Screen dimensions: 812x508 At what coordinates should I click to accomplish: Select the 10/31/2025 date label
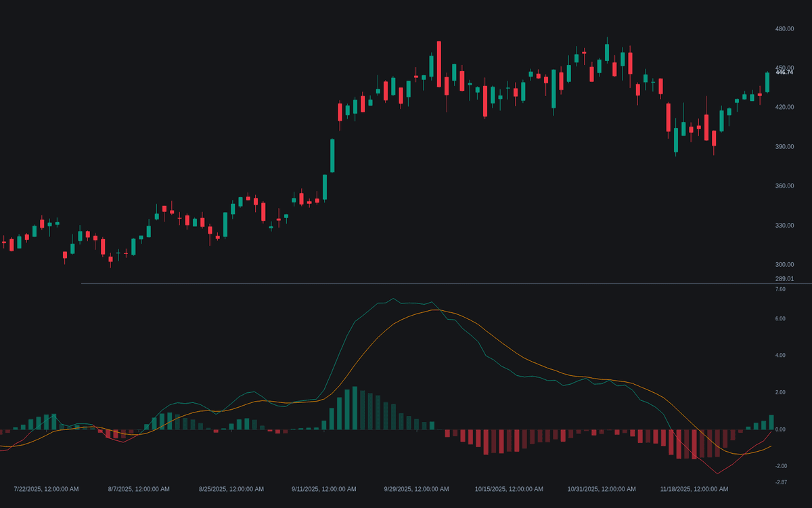coord(602,489)
